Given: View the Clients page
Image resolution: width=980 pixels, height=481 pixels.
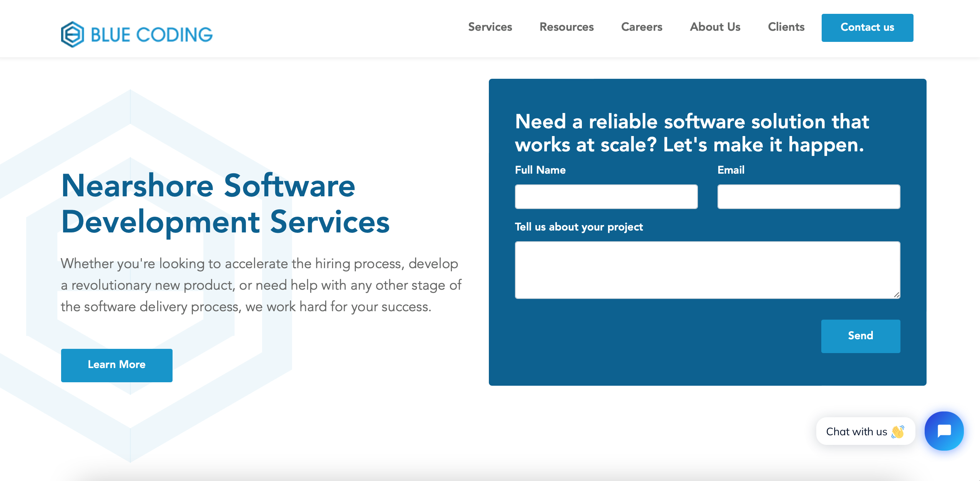Looking at the screenshot, I should 786,27.
